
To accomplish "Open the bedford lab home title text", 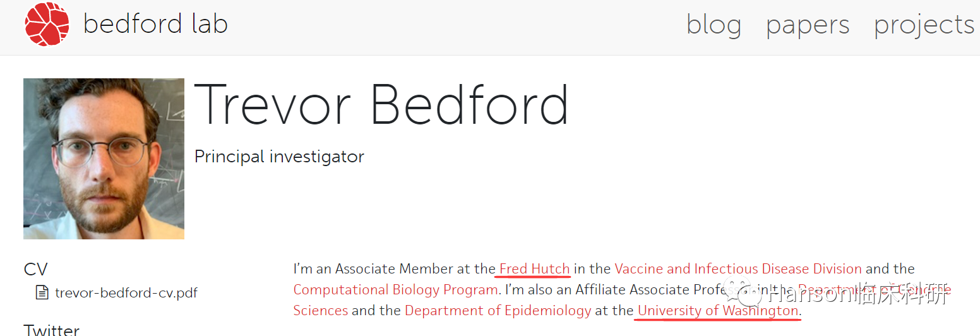I will pyautogui.click(x=155, y=25).
